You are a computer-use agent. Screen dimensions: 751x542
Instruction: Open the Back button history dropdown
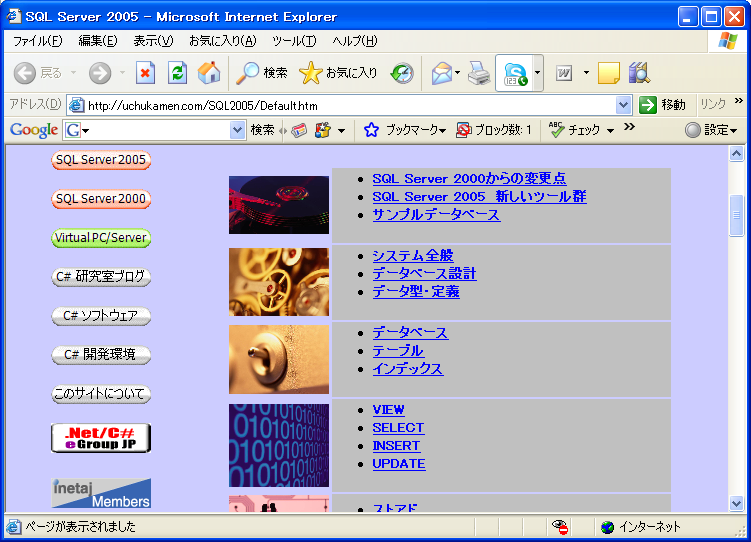(x=73, y=73)
